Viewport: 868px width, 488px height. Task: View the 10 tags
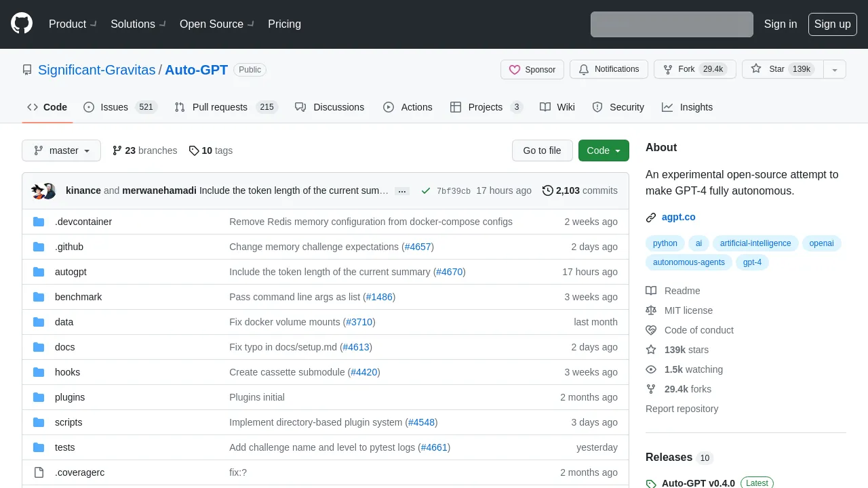point(210,150)
